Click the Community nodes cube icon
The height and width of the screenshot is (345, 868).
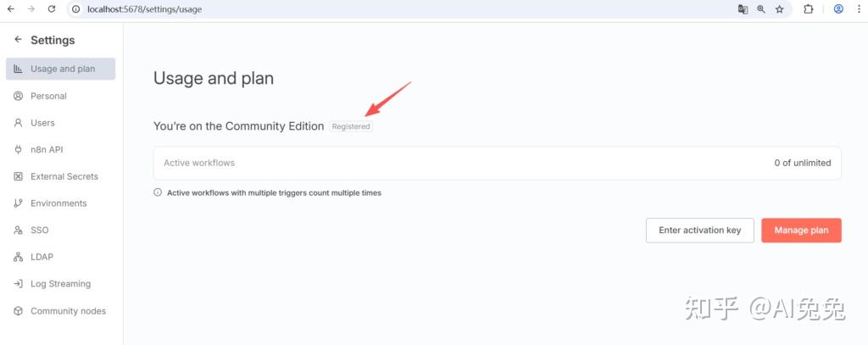pyautogui.click(x=19, y=311)
